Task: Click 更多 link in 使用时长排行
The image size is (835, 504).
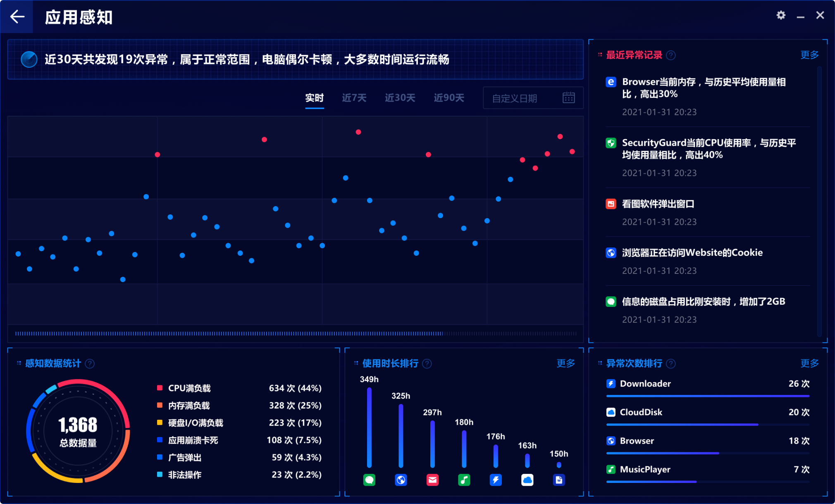Action: coord(565,363)
